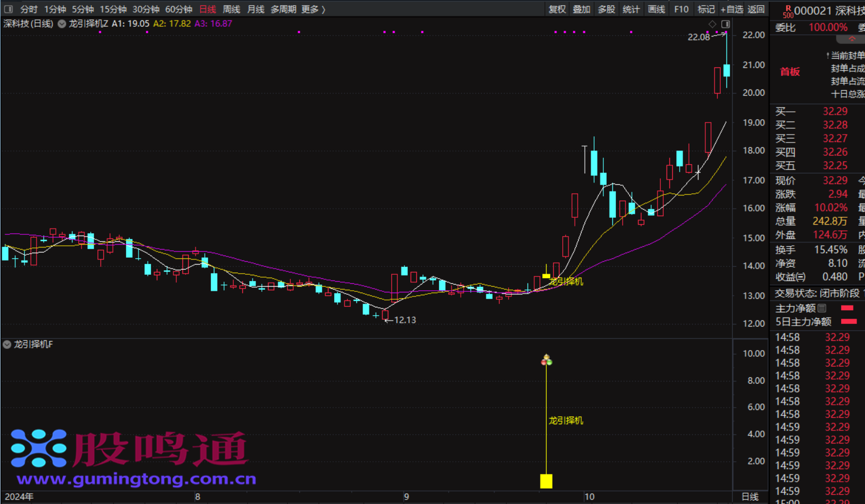Switch to 周线 weekly chart tab
865x504 pixels.
[231, 9]
